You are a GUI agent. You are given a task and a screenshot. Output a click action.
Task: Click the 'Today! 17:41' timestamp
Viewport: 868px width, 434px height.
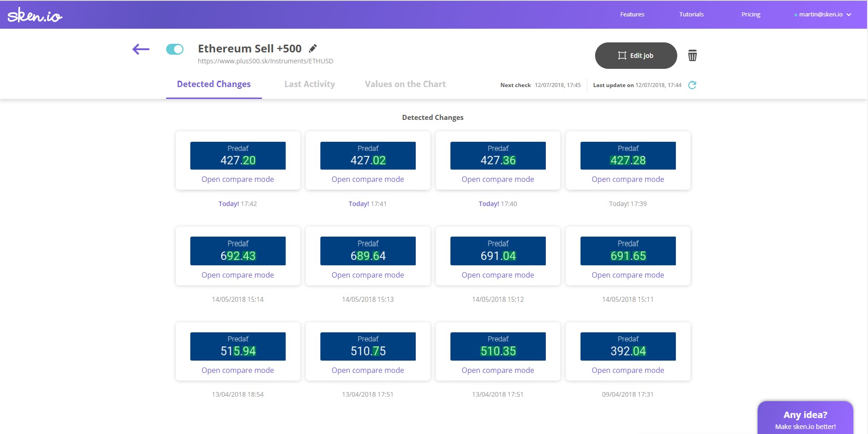pos(368,204)
